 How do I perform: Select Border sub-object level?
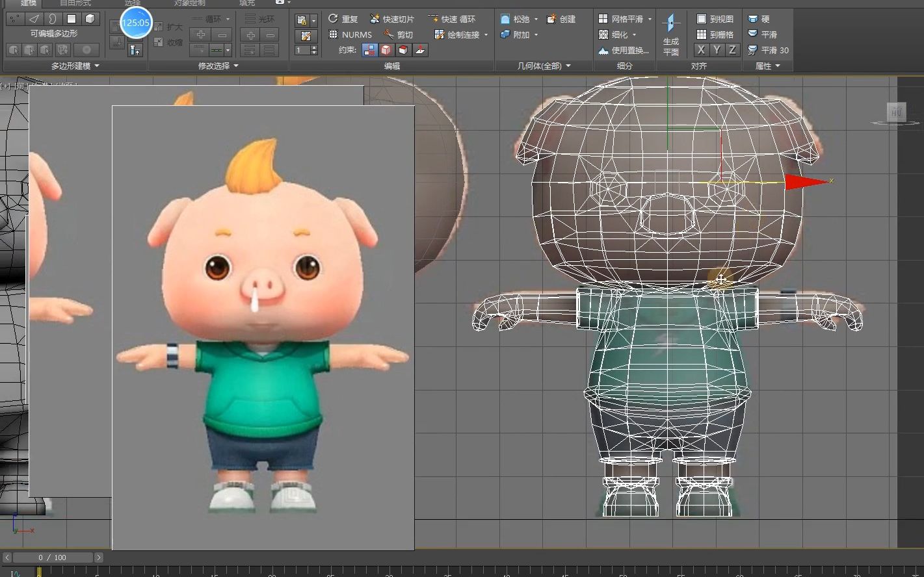53,19
